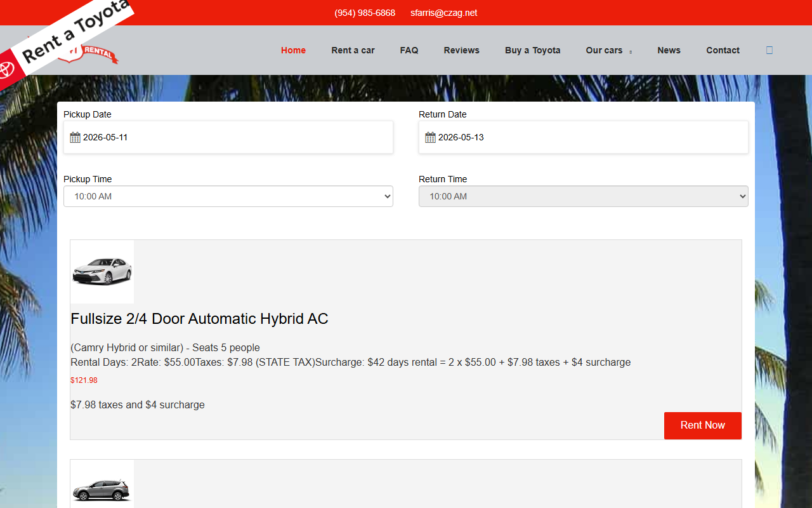The width and height of the screenshot is (812, 508).
Task: Open the News menu item
Action: [669, 50]
